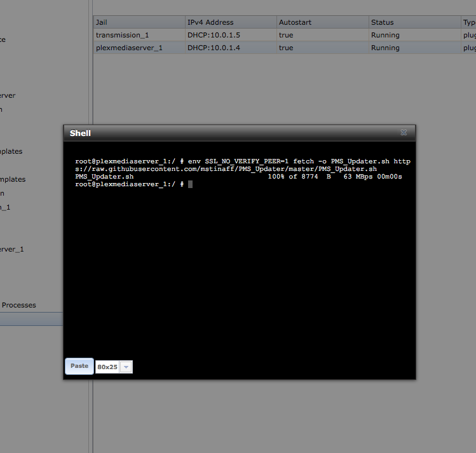Sort by the Jail column header
This screenshot has height=453, width=476.
tap(139, 22)
